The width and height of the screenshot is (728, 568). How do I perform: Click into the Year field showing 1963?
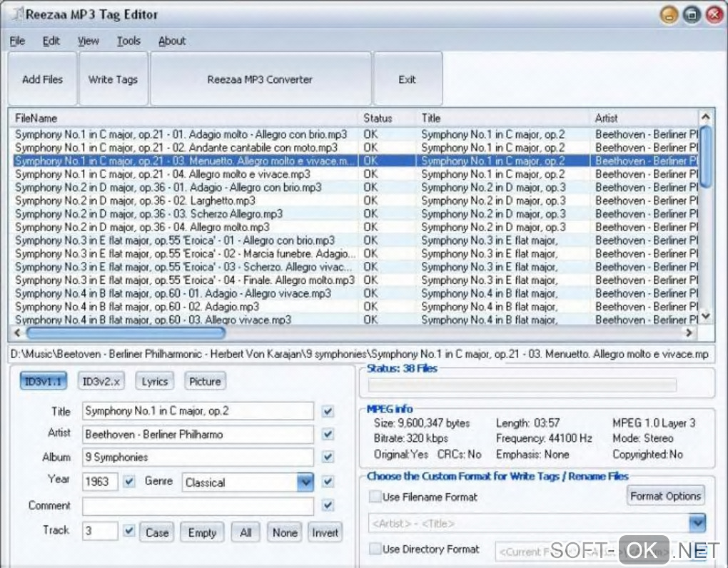[101, 482]
